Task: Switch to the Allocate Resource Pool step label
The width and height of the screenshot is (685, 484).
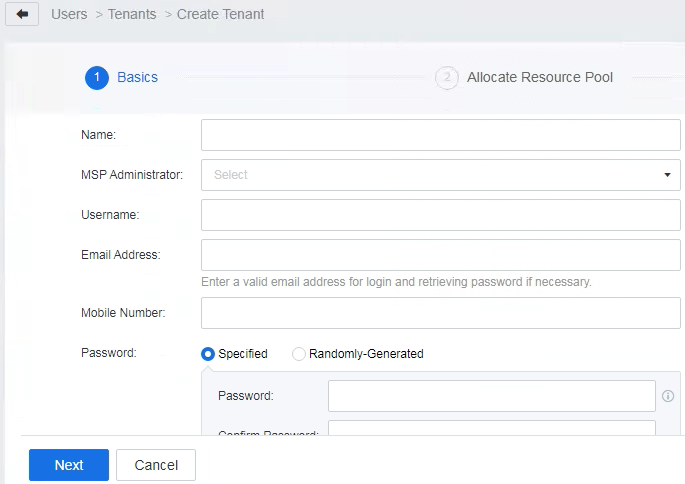Action: [x=540, y=78]
